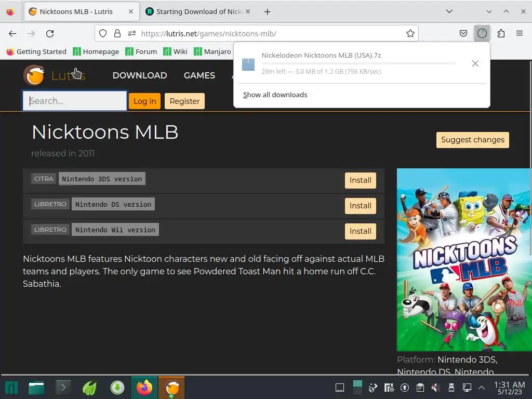Screen dimensions: 532x399
Task: Switch to the Starting Download tab
Action: (198, 11)
